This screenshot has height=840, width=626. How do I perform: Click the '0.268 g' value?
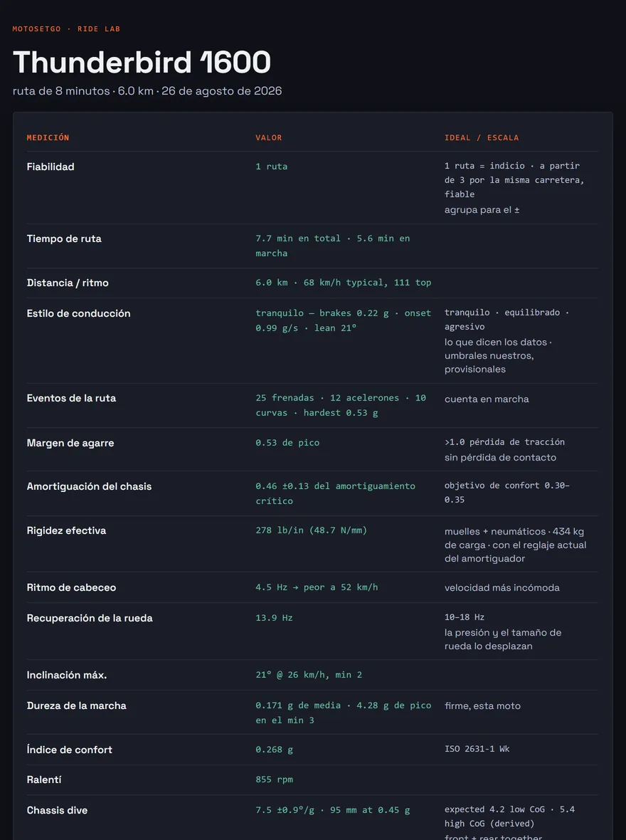click(274, 750)
